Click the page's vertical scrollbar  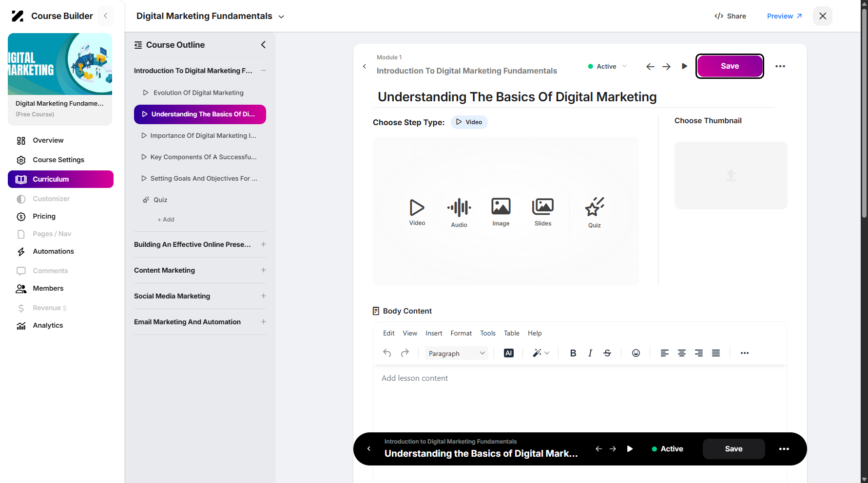(x=864, y=112)
